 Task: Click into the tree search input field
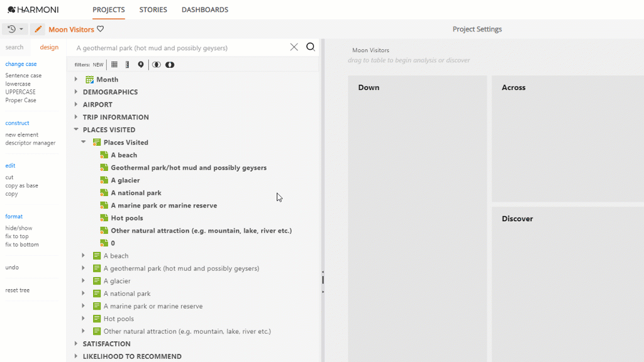180,48
